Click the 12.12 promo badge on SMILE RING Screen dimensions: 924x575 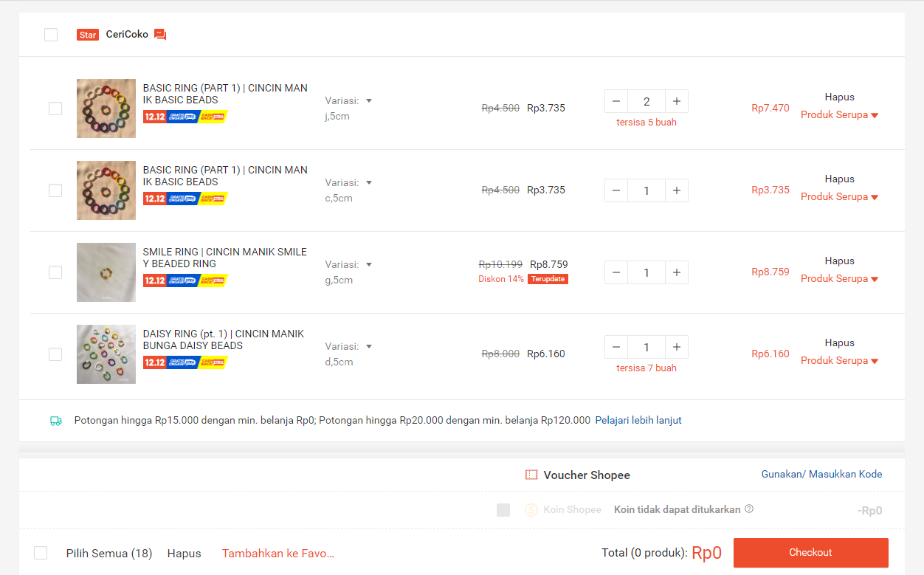(185, 280)
